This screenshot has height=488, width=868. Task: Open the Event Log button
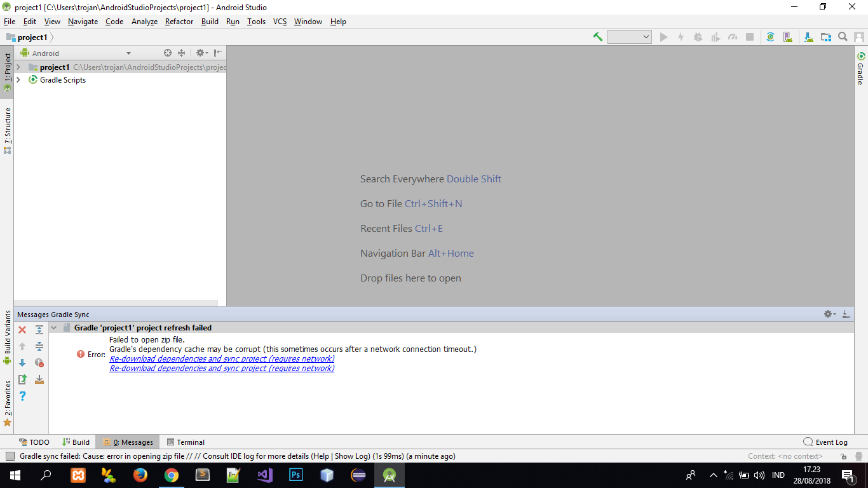tap(825, 442)
